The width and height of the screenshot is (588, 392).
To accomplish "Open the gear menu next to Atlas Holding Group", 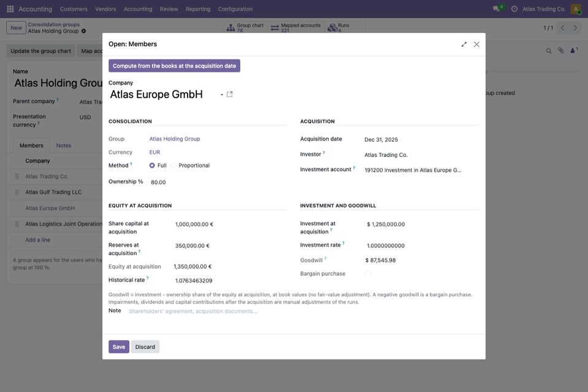I will (83, 31).
